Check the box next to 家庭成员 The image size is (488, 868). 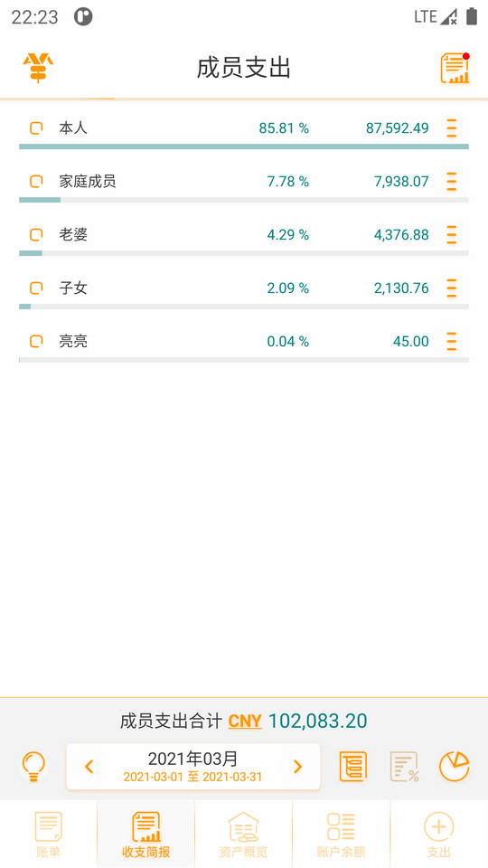[x=36, y=181]
